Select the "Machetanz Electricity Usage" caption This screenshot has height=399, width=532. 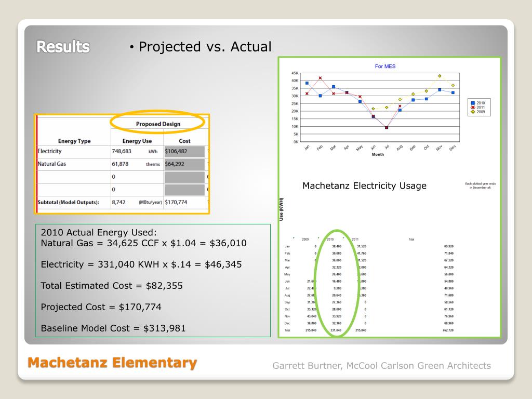point(364,186)
